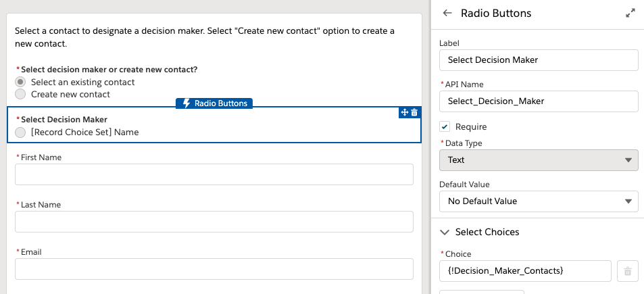Select the 'Select an existing contact' radio option
The height and width of the screenshot is (294, 644).
(21, 82)
